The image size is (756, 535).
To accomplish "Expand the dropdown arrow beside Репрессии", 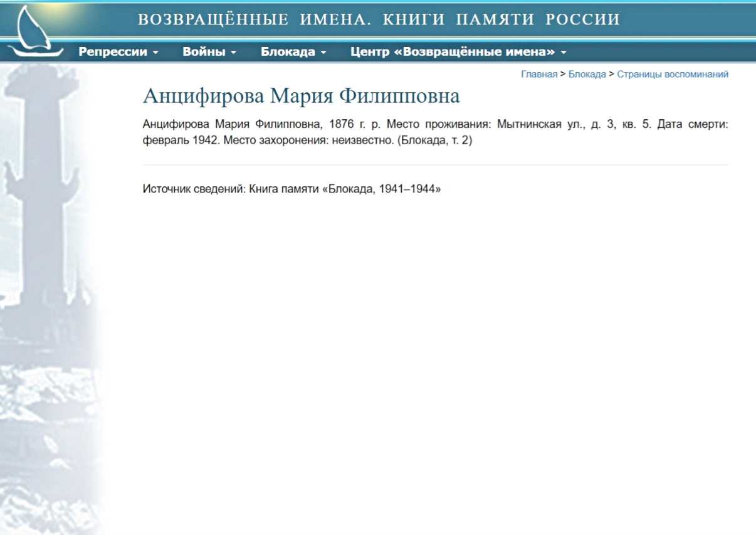I will [x=155, y=53].
